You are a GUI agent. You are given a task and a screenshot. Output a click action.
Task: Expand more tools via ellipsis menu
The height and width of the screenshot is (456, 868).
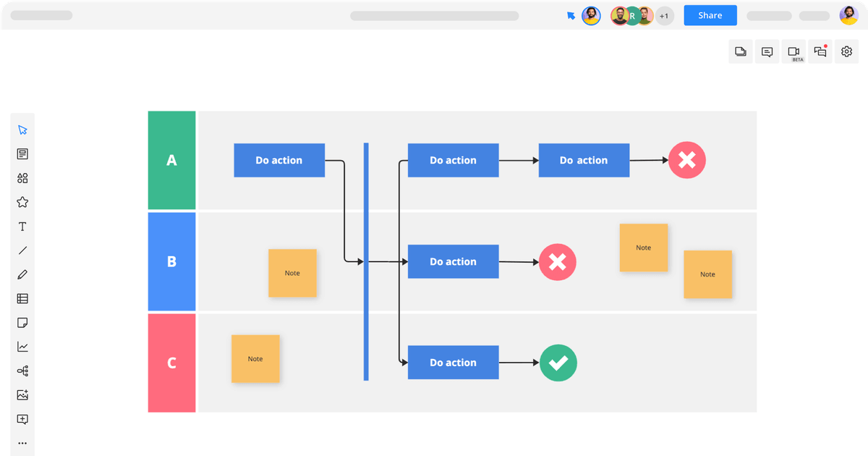[22, 442]
